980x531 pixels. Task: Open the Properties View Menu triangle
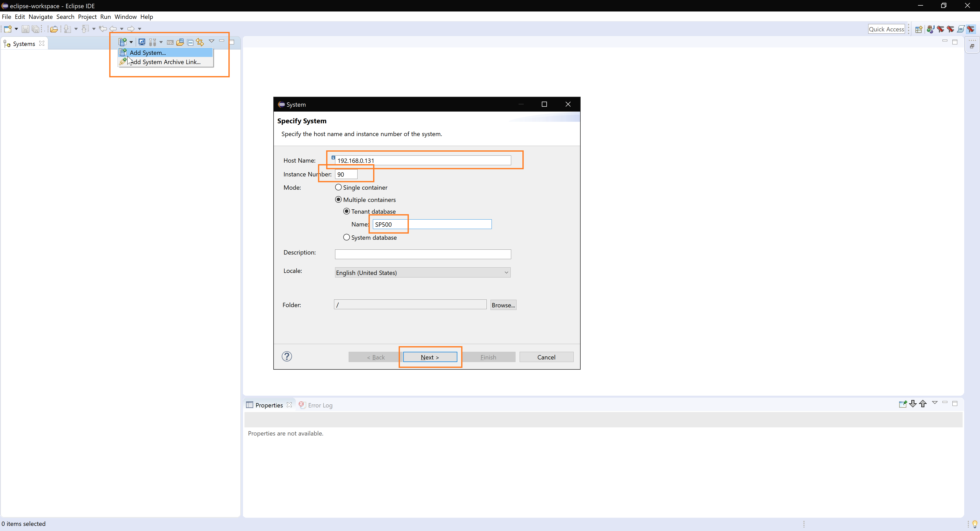935,403
